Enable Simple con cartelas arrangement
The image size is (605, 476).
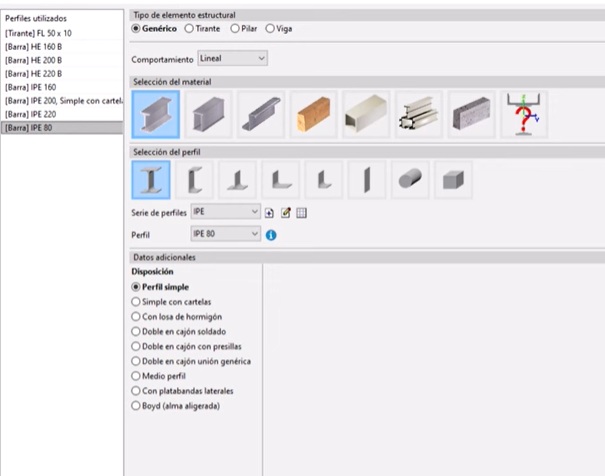tap(137, 301)
